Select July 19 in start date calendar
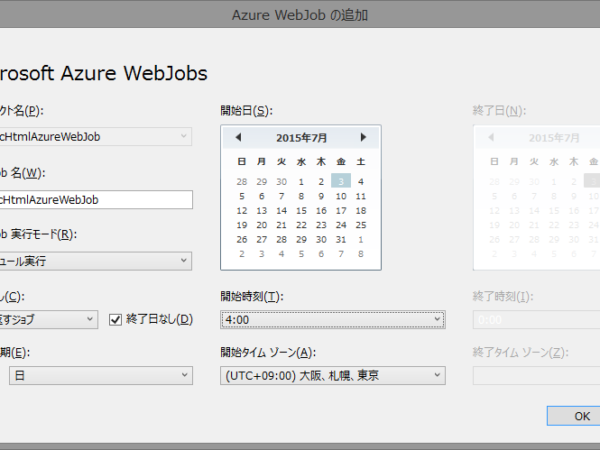The width and height of the screenshot is (600, 450). coord(241,225)
